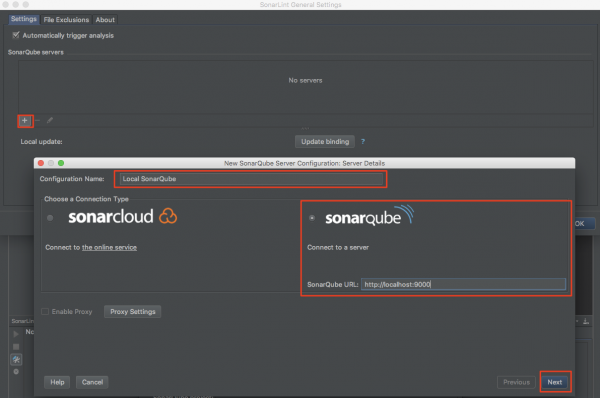The width and height of the screenshot is (600, 398).
Task: Click the download icon at right of tool panel
Action: (x=586, y=321)
